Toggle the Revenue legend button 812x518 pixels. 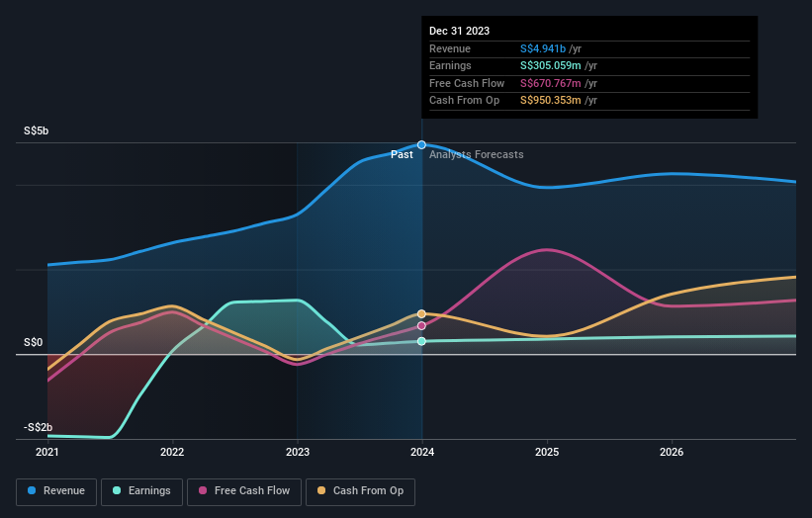tap(56, 491)
